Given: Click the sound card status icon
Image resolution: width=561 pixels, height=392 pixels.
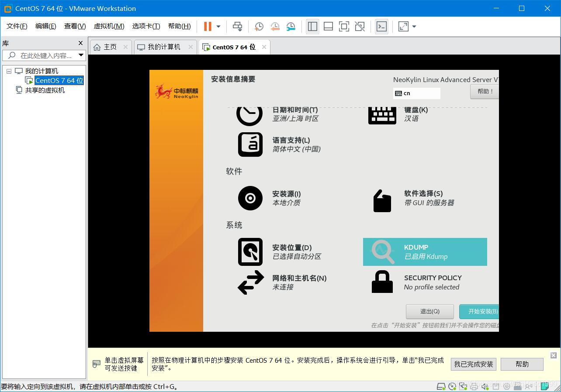Looking at the screenshot, I should point(485,386).
